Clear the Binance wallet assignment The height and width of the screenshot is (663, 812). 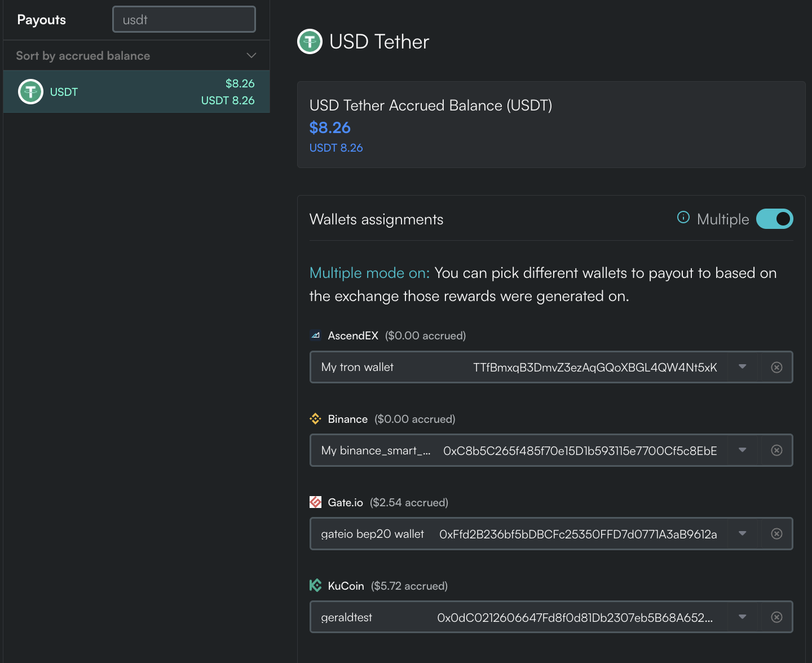[x=776, y=450]
